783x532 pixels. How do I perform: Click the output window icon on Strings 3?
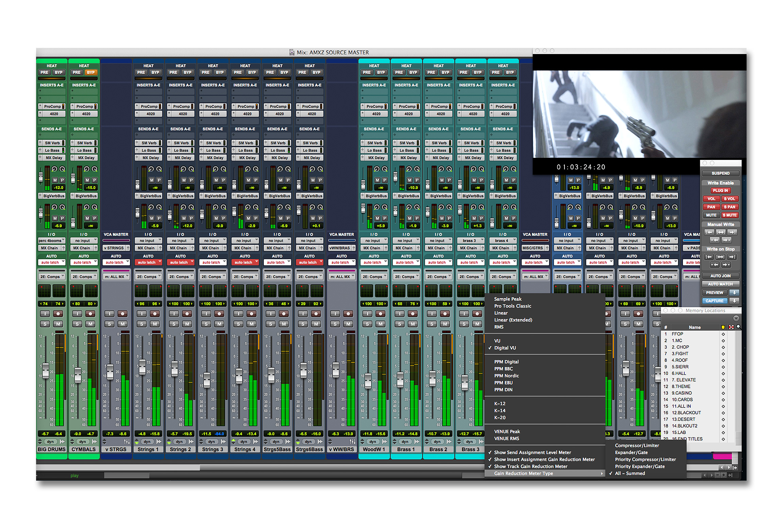(223, 442)
